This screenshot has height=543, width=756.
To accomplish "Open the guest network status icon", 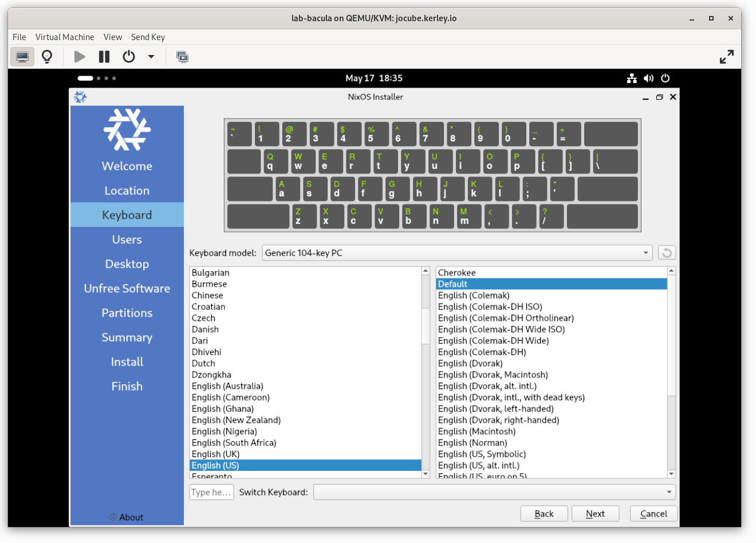I will pos(632,78).
